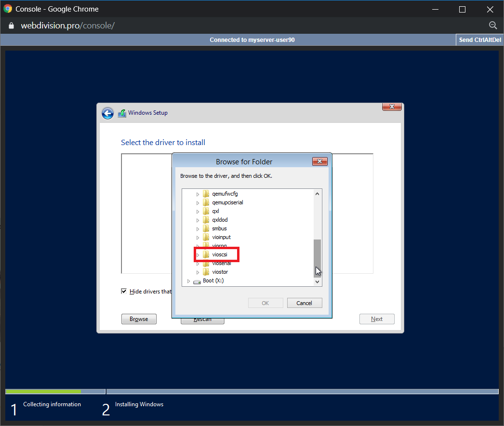Expand the vioscsi folder tree node
Image resolution: width=504 pixels, height=426 pixels.
pyautogui.click(x=198, y=254)
